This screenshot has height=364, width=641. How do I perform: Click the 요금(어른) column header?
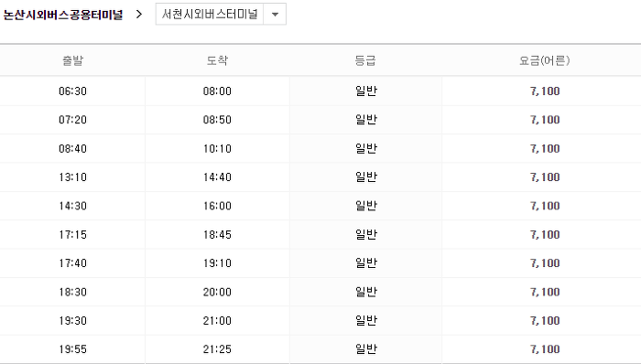(545, 60)
